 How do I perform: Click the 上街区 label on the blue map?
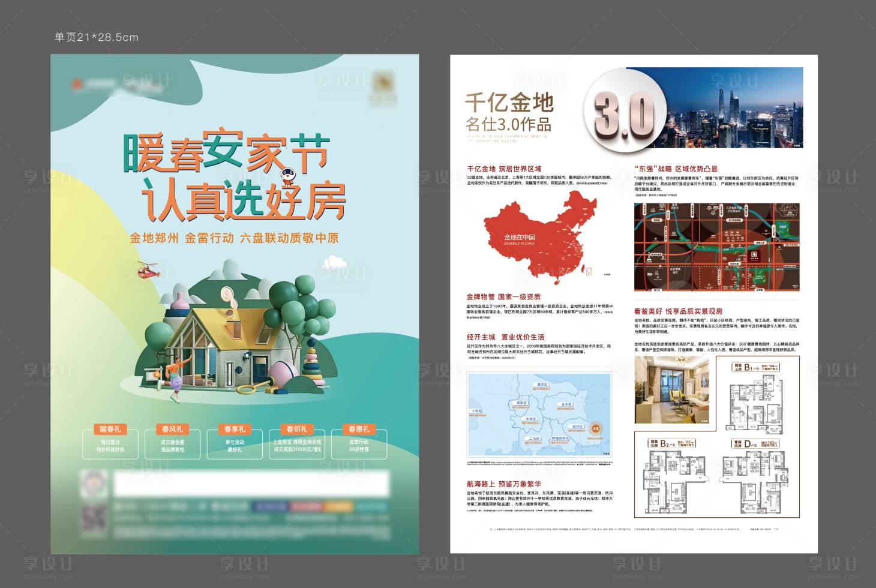(x=477, y=412)
